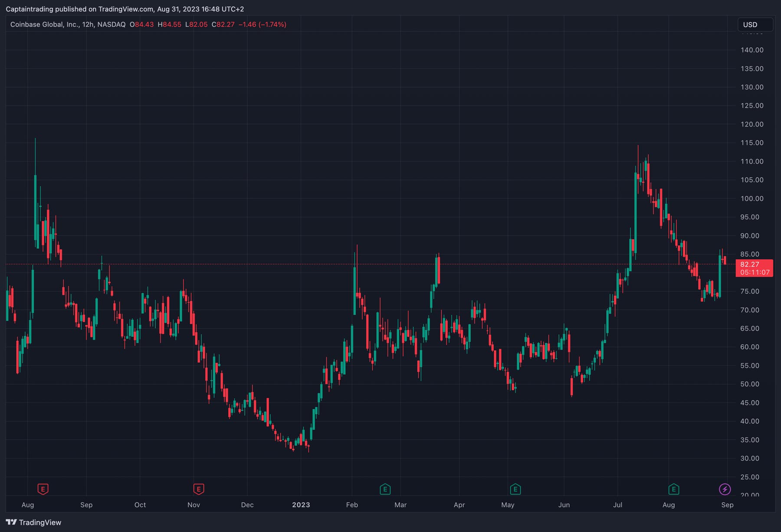781x532 pixels.
Task: Click the Sep label at time axis right end
Action: (727, 505)
